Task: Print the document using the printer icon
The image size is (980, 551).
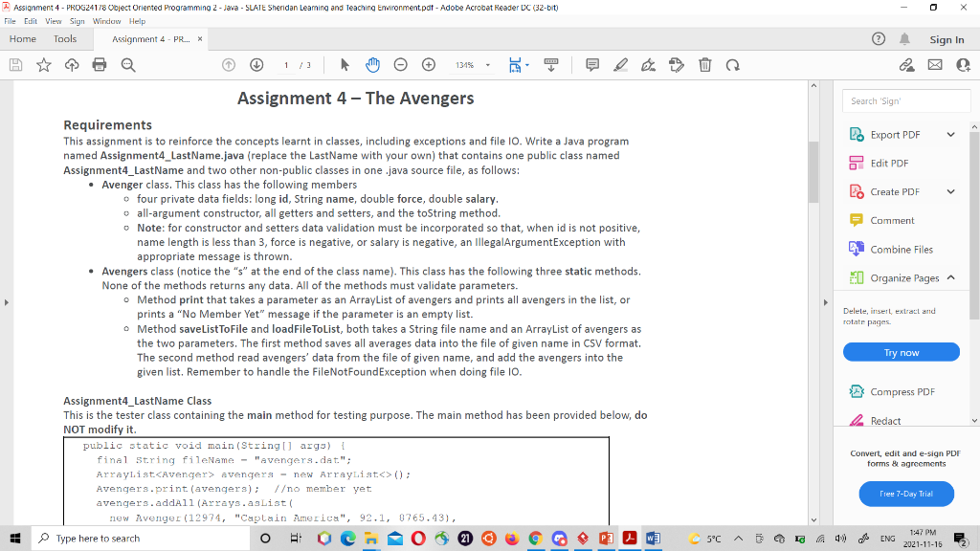Action: tap(100, 65)
